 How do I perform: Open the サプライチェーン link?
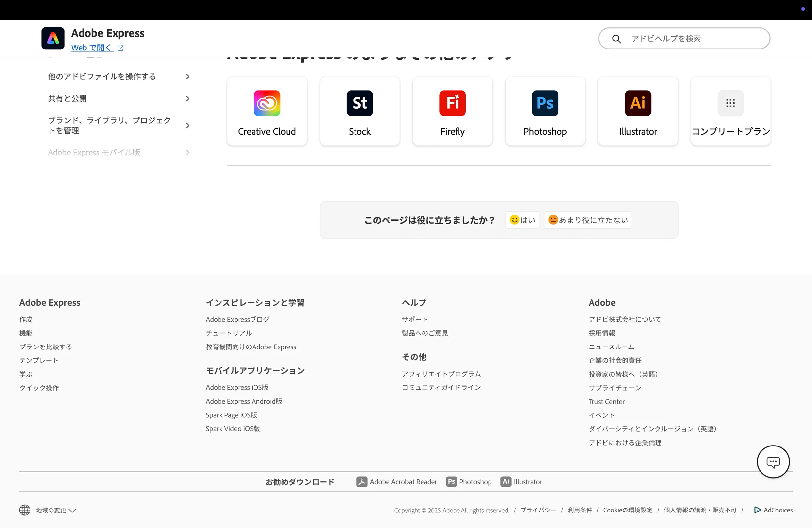tap(615, 388)
